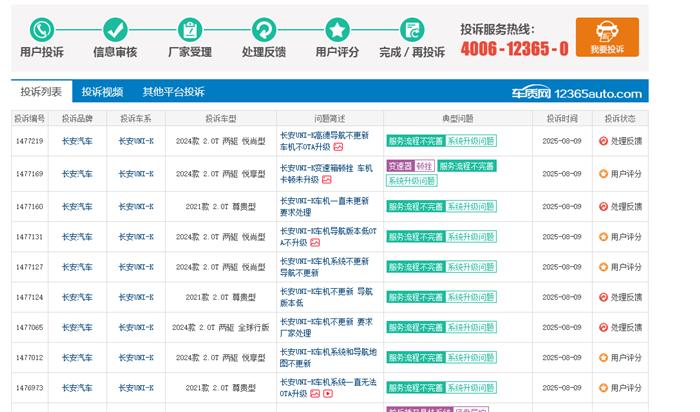
Task: Click the 厂家受理 clipboard icon
Action: pos(189,29)
